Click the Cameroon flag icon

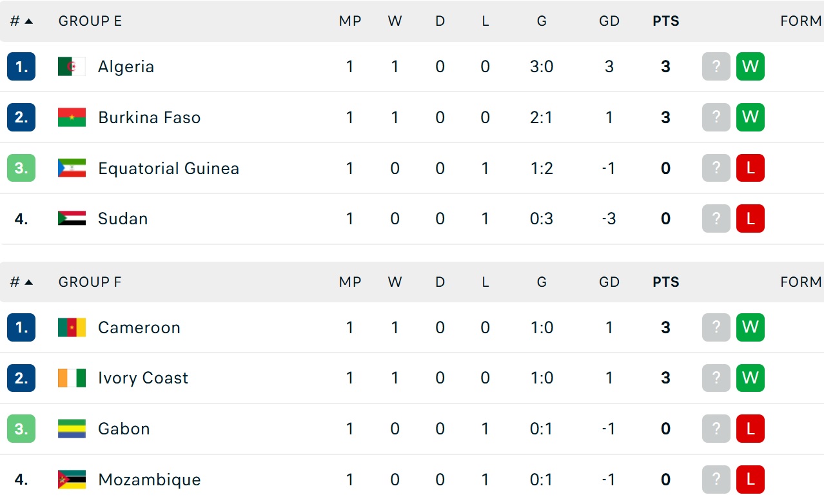72,327
